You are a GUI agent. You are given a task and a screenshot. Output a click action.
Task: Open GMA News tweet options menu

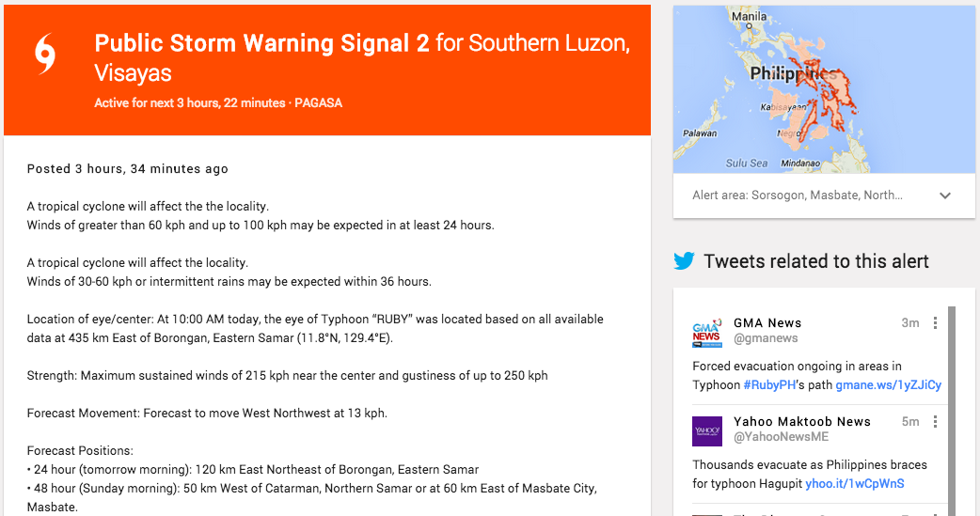pos(935,323)
